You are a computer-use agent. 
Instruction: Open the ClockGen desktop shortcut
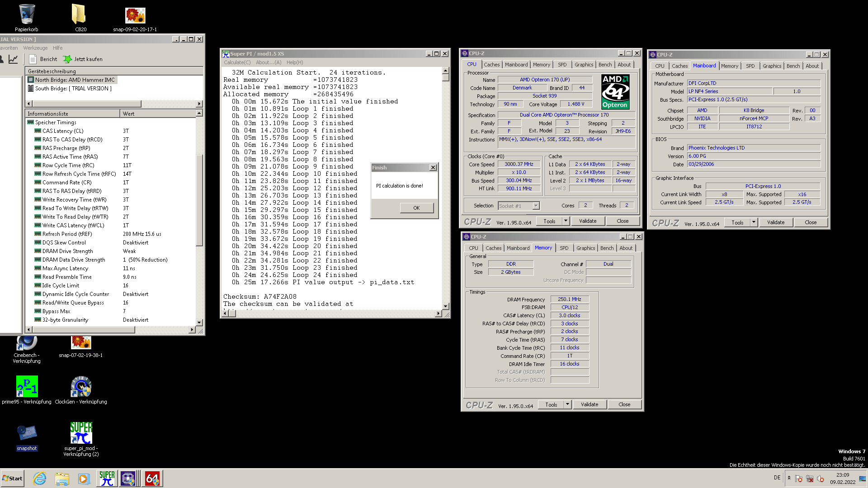pos(81,387)
